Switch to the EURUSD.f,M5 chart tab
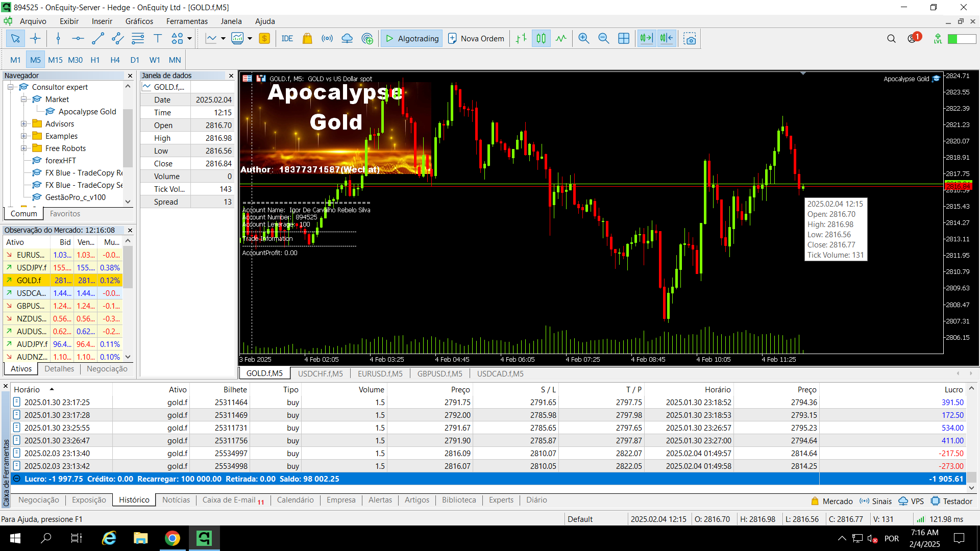980x551 pixels. 380,374
